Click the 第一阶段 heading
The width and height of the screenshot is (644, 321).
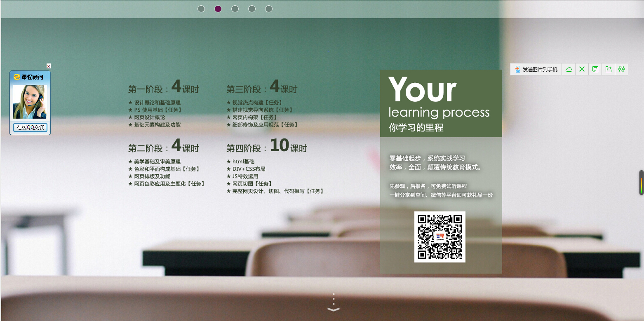pos(164,87)
